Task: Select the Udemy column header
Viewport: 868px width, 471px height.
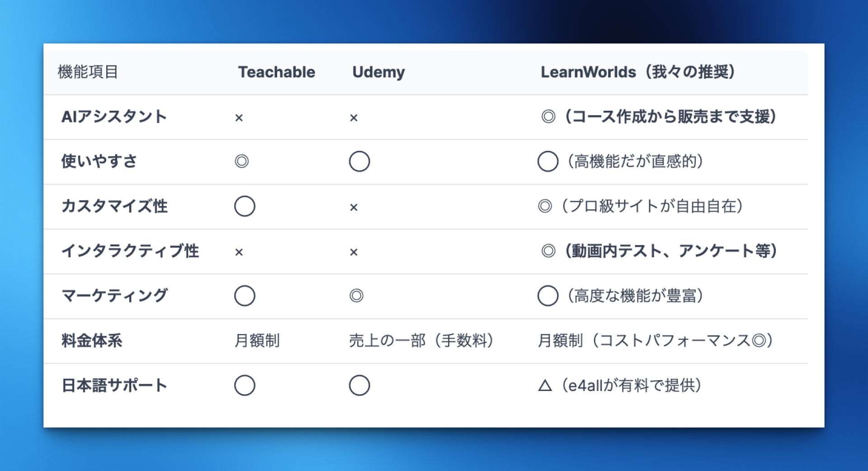Action: coord(379,72)
